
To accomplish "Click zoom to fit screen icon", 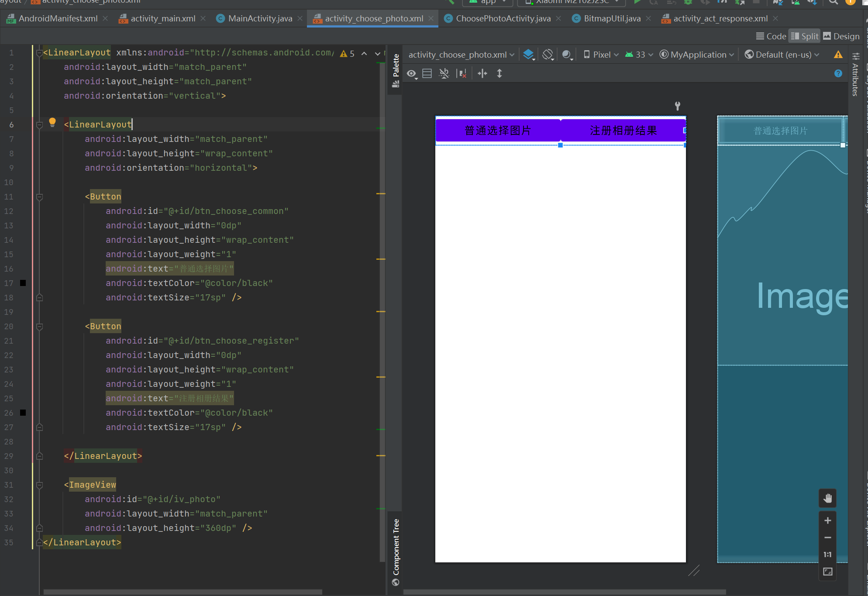I will click(827, 572).
